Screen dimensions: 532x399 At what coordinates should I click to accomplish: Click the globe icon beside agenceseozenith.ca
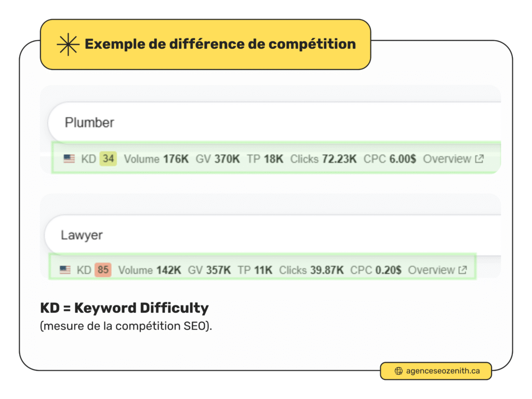tap(398, 371)
